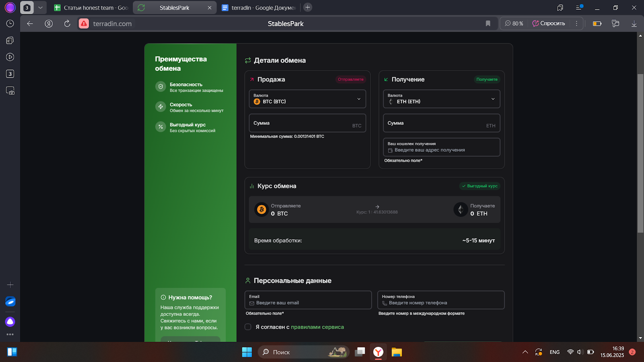Open the browser three-dot page menu
The width and height of the screenshot is (644, 362).
click(576, 24)
